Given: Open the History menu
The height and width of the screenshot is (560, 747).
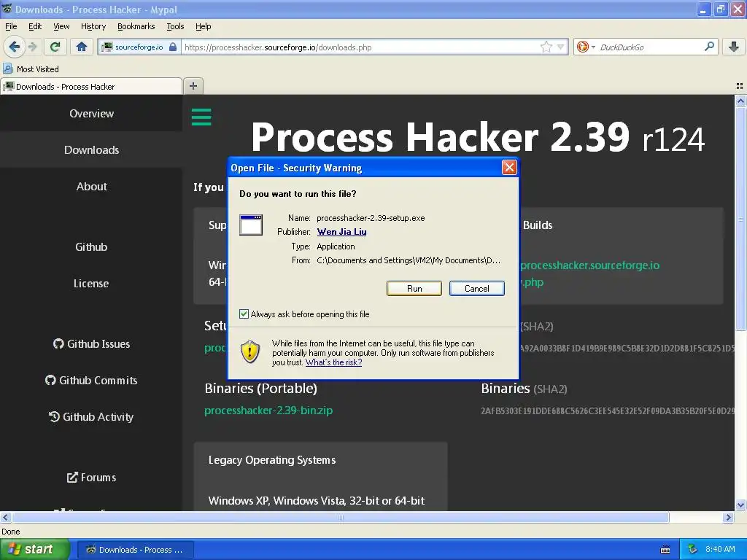Looking at the screenshot, I should pos(93,26).
